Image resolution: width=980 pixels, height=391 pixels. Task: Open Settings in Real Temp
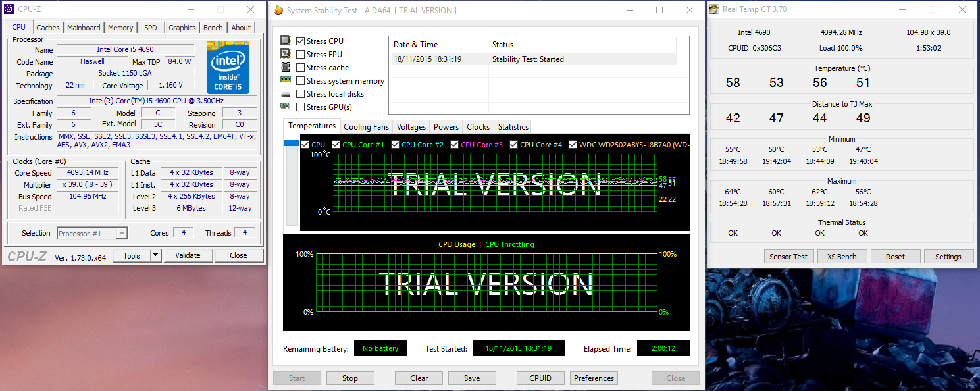(948, 257)
